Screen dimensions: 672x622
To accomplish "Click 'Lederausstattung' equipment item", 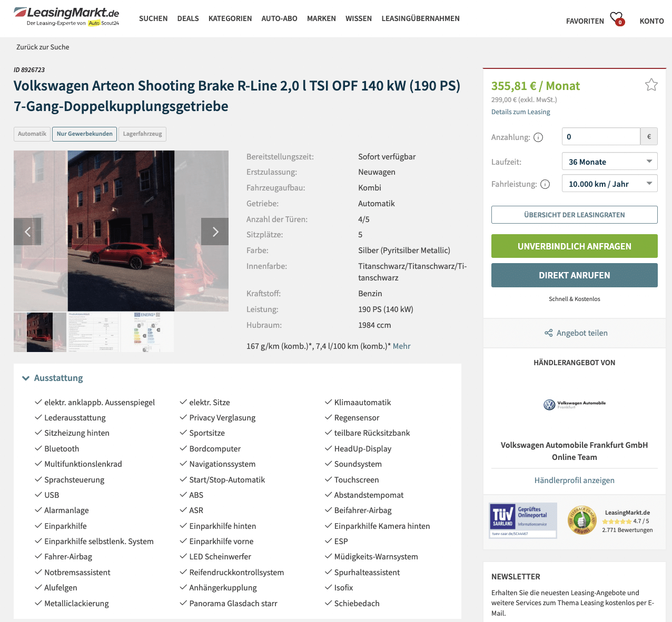I will coord(75,418).
